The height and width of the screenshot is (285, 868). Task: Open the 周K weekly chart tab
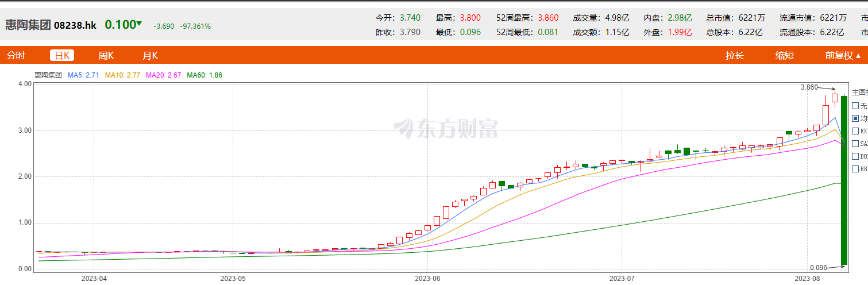coord(106,56)
